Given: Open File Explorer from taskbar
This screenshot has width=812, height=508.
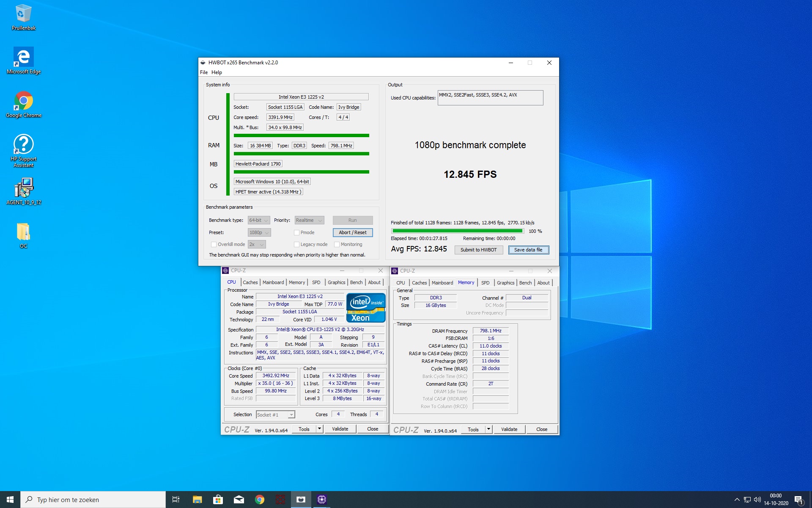Looking at the screenshot, I should [x=197, y=500].
